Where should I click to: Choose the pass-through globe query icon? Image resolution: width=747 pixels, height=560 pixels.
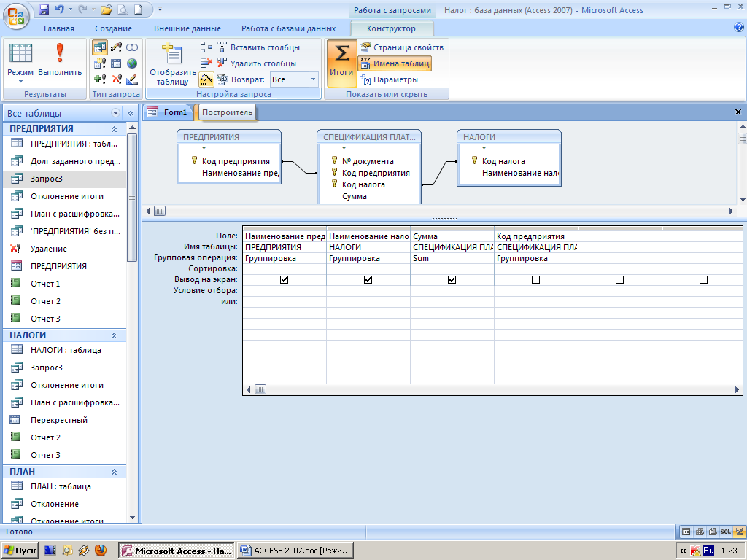click(132, 63)
